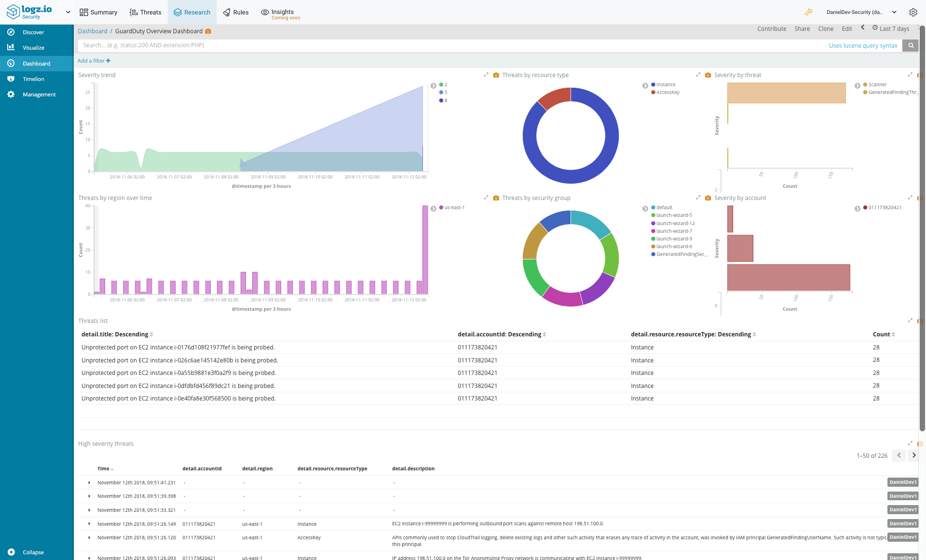The image size is (926, 560).
Task: Click the camera snapshot icon on Severity trend
Action: click(x=496, y=75)
